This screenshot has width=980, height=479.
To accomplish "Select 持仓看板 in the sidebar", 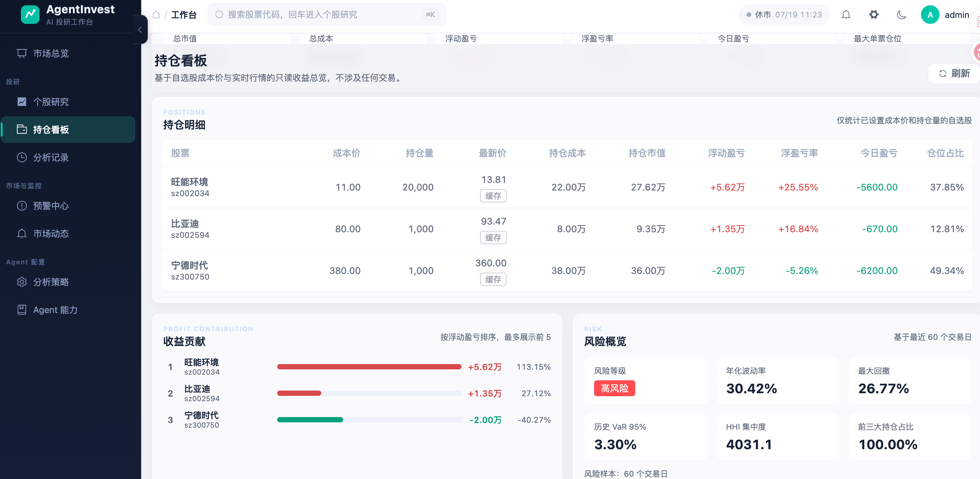I will (x=68, y=130).
